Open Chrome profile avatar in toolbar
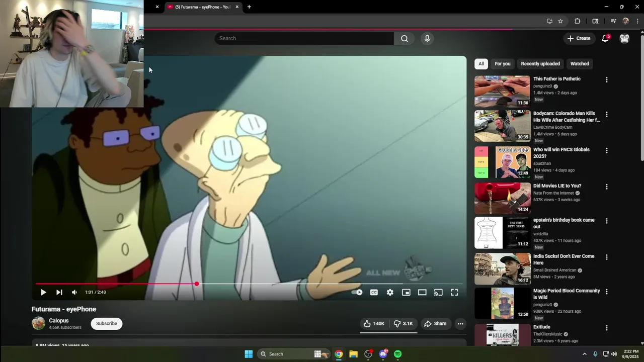 pos(625,21)
